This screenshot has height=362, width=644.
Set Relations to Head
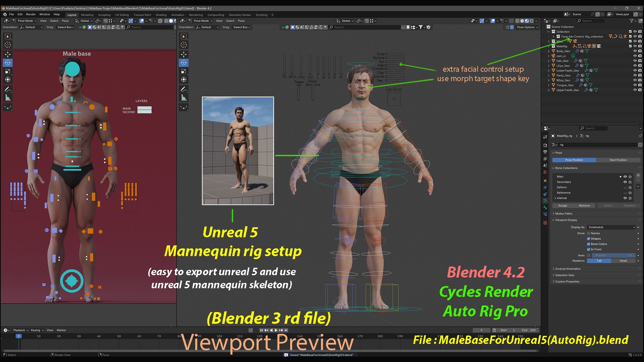click(623, 261)
